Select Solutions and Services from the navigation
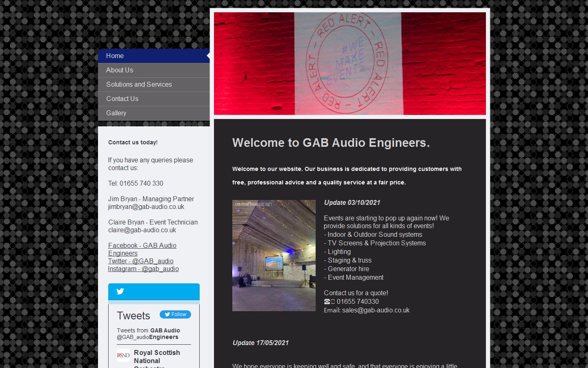Viewport: 588px width, 368px height. [139, 85]
